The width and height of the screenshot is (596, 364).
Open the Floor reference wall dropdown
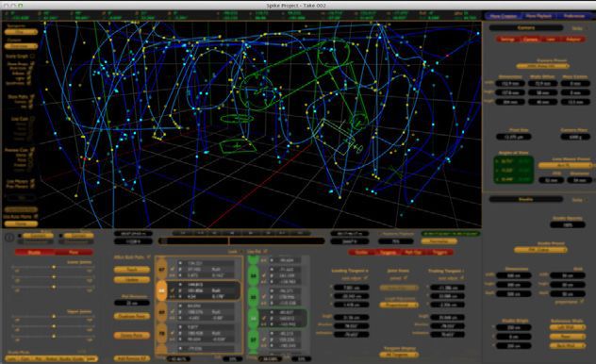click(568, 337)
